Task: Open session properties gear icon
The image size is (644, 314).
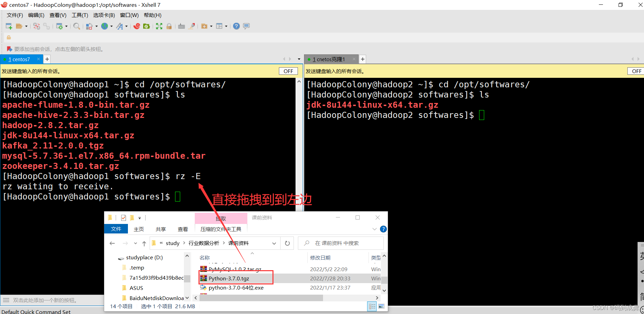Action: 60,26
